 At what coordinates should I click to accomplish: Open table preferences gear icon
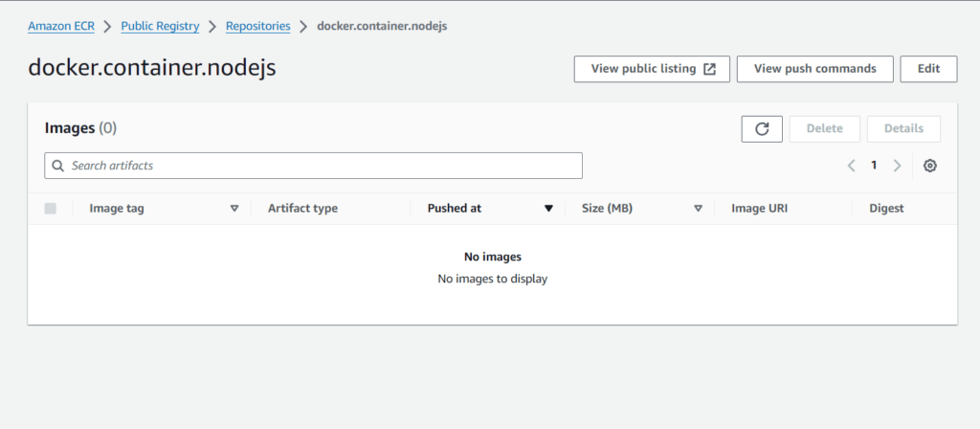930,166
